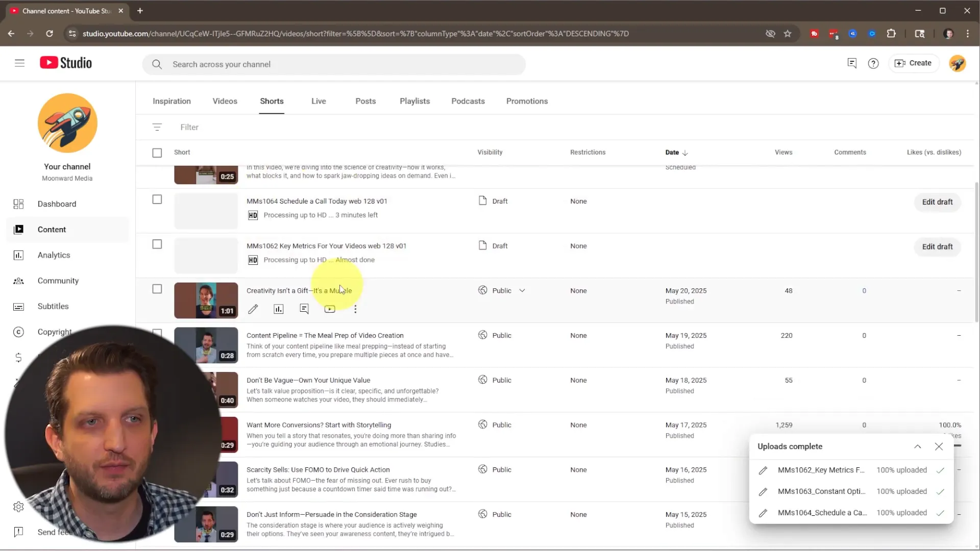Screen dimensions: 980x551
Task: Switch to the Podcasts tab
Action: pyautogui.click(x=468, y=101)
